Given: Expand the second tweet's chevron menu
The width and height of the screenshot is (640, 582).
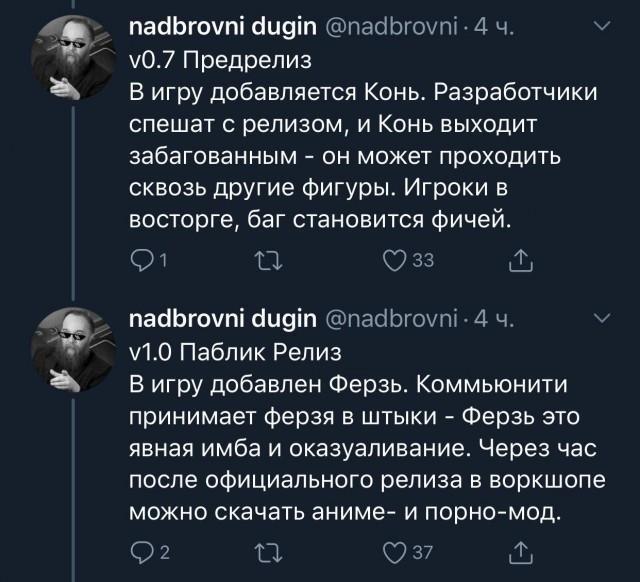Looking at the screenshot, I should pos(601,320).
